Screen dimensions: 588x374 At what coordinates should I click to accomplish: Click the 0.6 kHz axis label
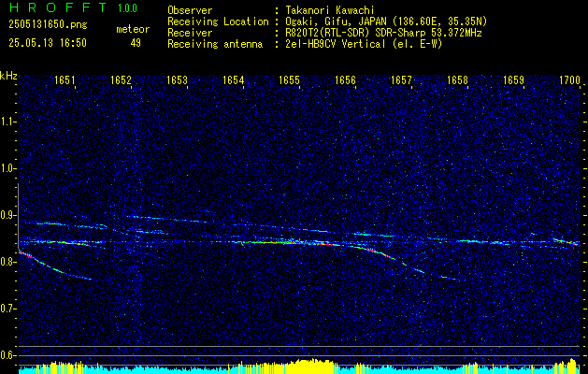point(7,355)
